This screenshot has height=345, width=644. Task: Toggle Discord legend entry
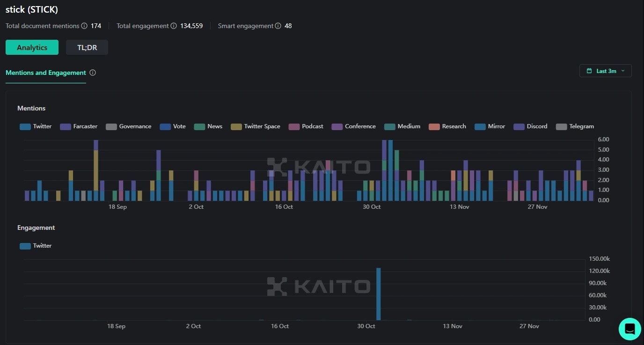[x=530, y=126]
